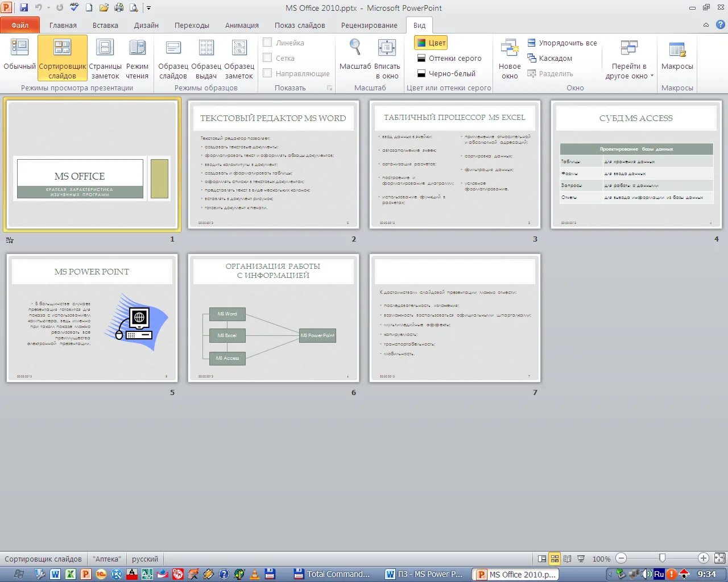728x582 pixels.
Task: Select slide 3 Табличный процессор MS Excel
Action: (455, 165)
